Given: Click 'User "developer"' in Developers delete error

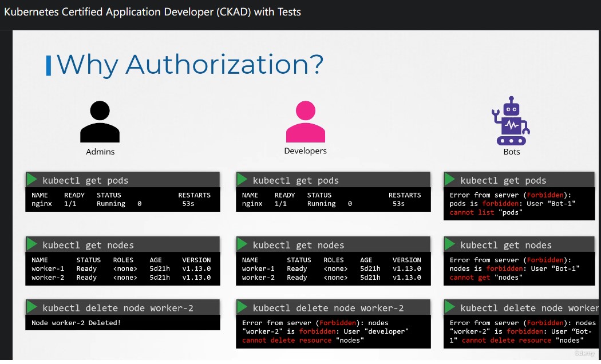Looking at the screenshot, I should coord(376,331).
